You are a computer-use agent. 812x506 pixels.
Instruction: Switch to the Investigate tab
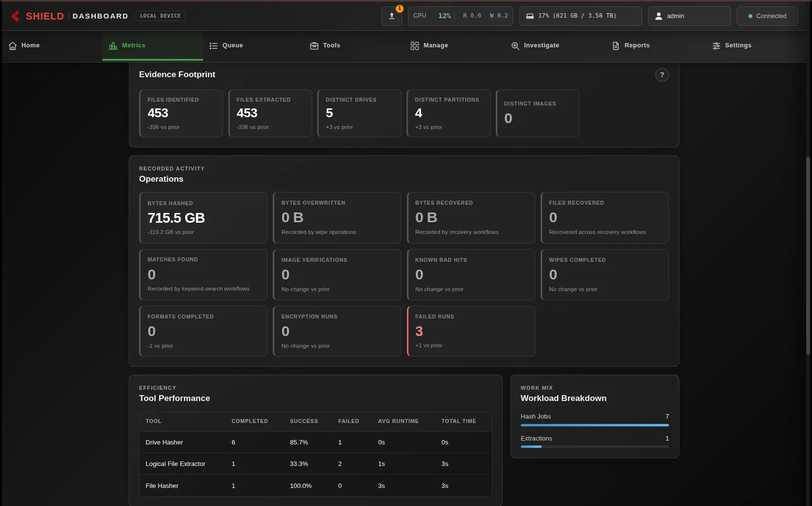pos(555,46)
